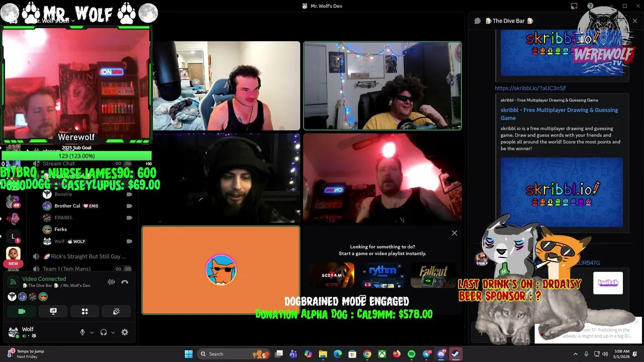This screenshot has width=644, height=362.
Task: Open the pink-faced server icon
Action: pos(13,219)
